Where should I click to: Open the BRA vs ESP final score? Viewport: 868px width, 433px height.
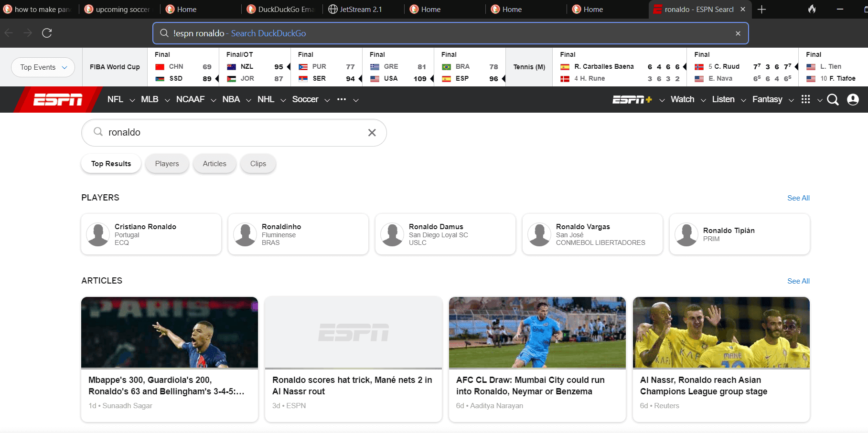[470, 67]
